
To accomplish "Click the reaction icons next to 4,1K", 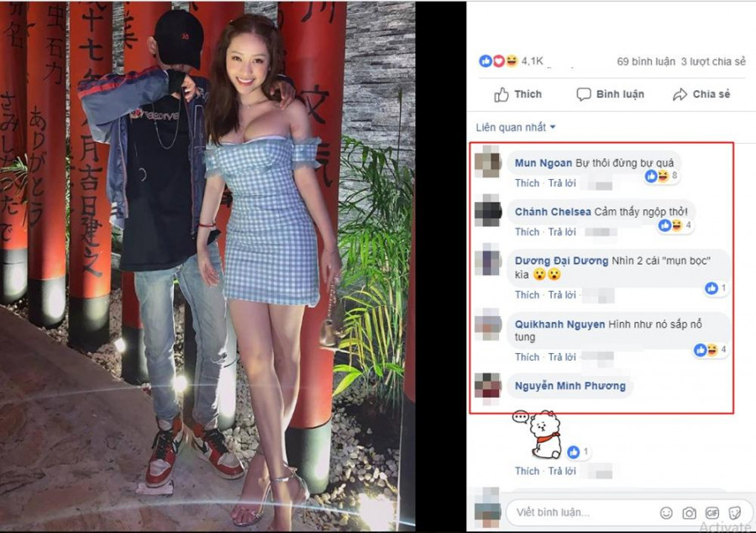I will click(498, 61).
